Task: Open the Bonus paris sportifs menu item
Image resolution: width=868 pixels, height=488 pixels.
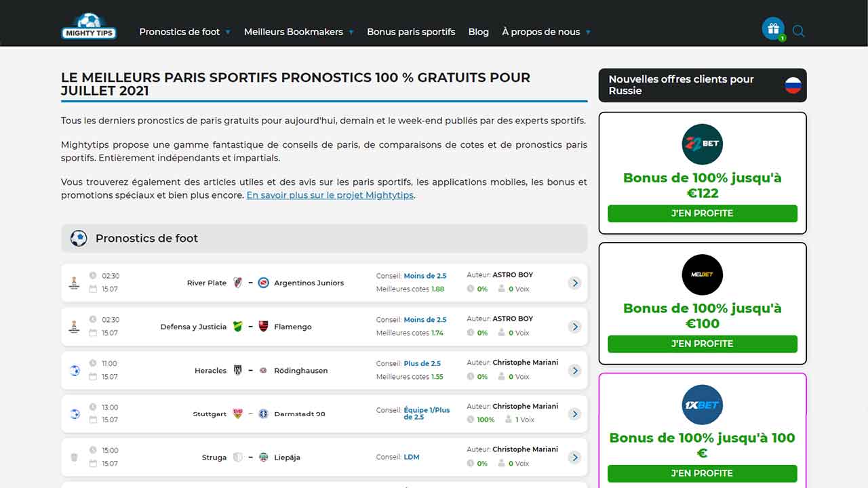Action: (x=411, y=32)
